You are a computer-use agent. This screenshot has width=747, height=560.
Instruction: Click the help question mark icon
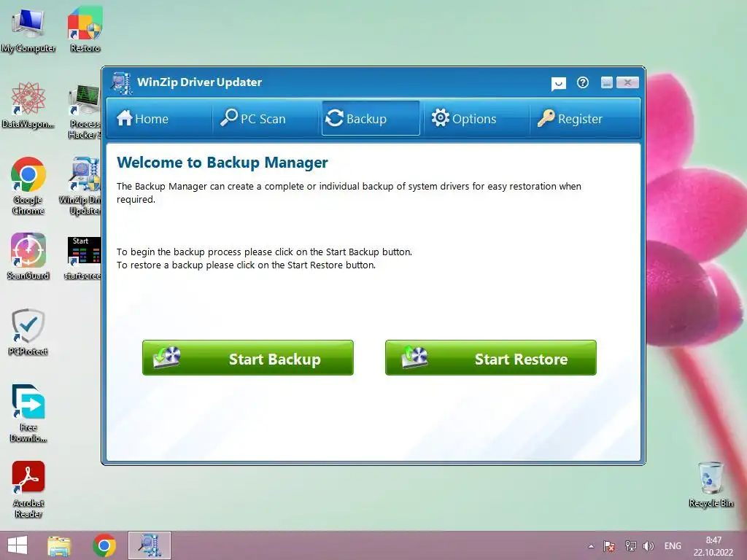coord(582,83)
